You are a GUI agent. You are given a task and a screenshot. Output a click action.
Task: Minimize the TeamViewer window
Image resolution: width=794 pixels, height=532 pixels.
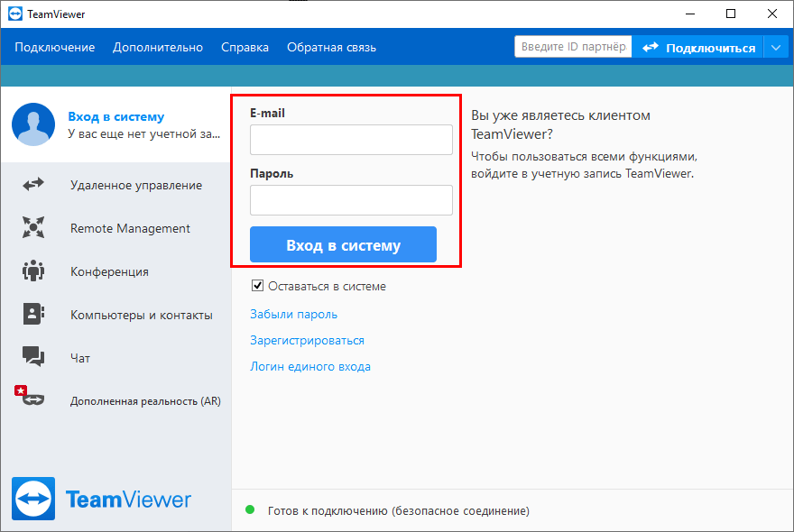[x=690, y=14]
